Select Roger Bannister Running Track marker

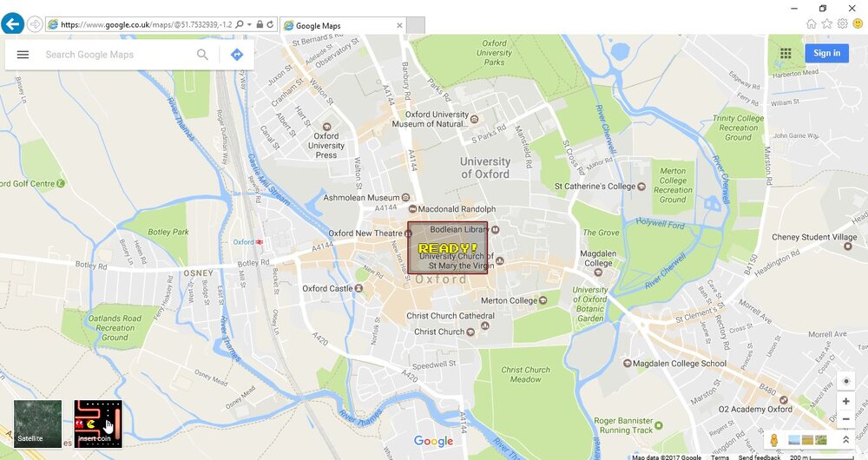coord(658,425)
